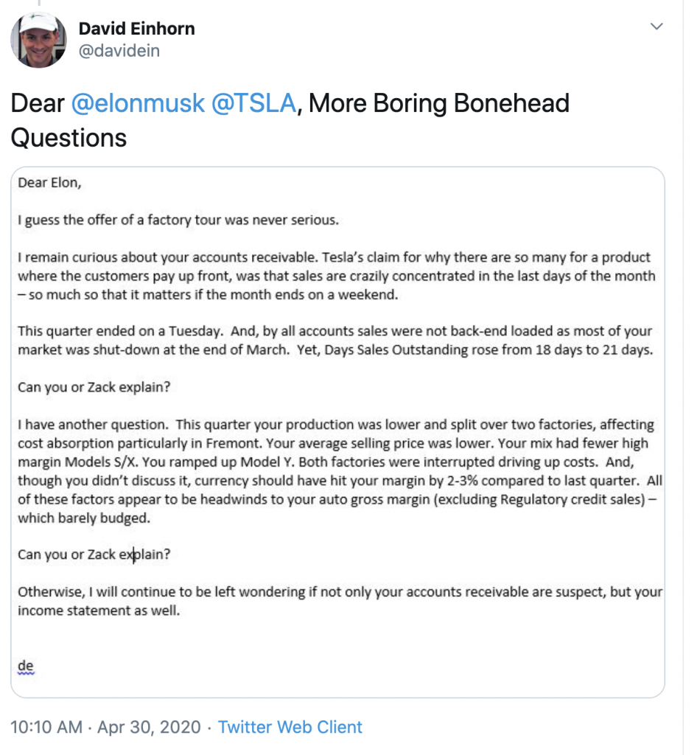The image size is (700, 755).
Task: Open the attached letter image beginning Dear Elon
Action: coord(337,432)
